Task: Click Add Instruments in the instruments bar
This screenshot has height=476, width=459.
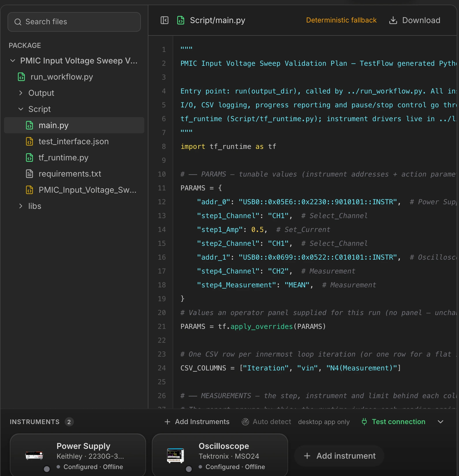Action: point(197,422)
